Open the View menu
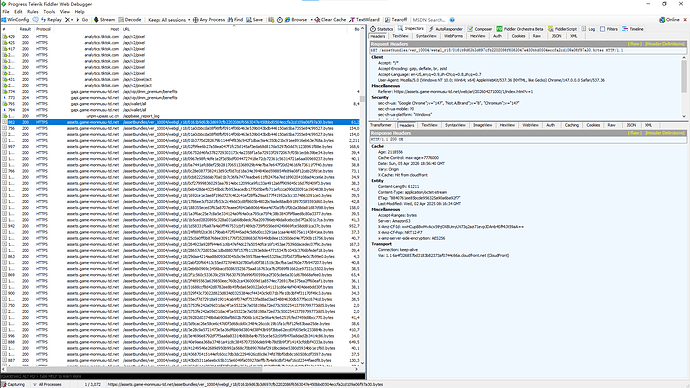Screen dimensions: 690x388 pos(65,12)
